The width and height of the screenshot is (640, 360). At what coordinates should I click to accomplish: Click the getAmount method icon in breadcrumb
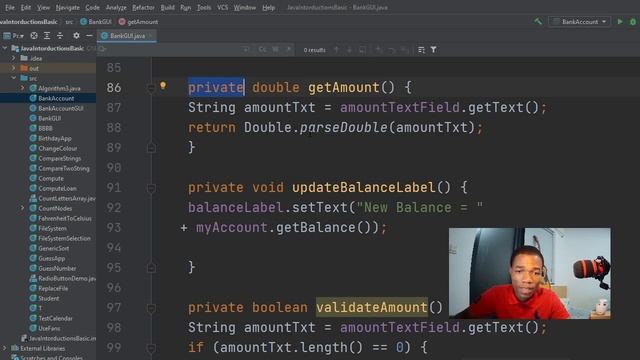click(122, 22)
